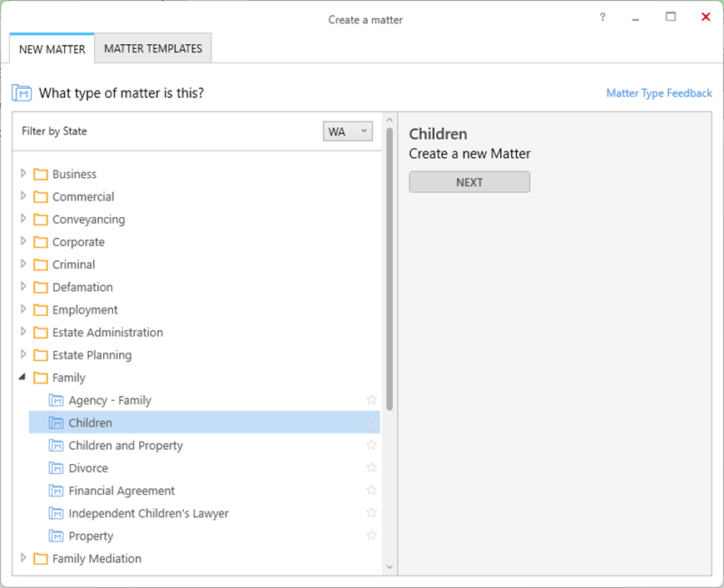
Task: Click the Agency - Family matter icon
Action: (x=56, y=400)
